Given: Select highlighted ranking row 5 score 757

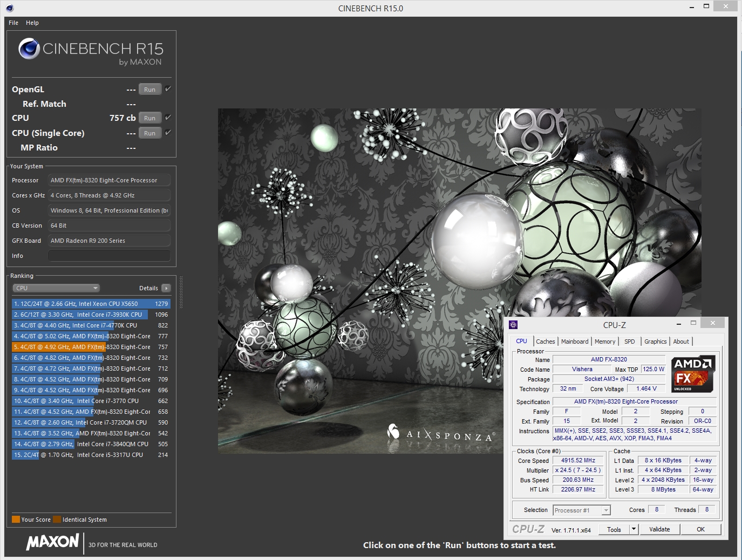Looking at the screenshot, I should point(91,347).
